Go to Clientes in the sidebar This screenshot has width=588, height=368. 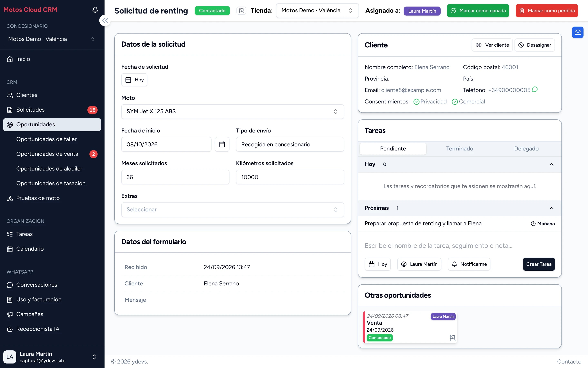click(52, 95)
